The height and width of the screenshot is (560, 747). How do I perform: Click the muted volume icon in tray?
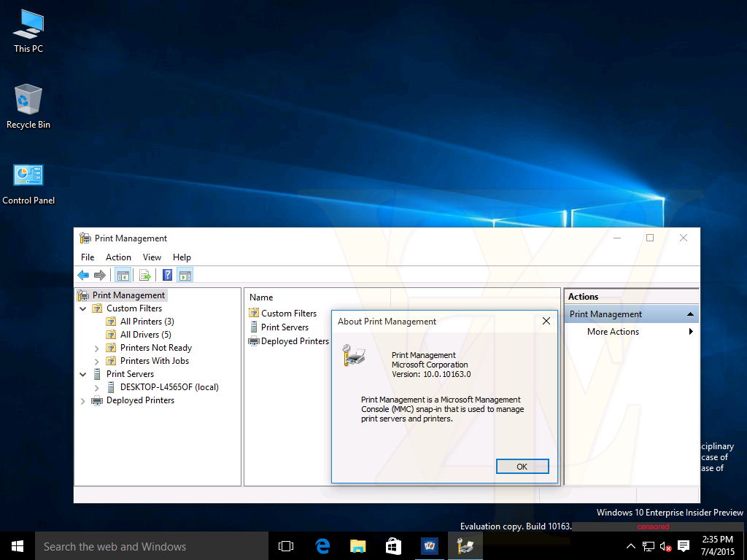click(x=665, y=545)
